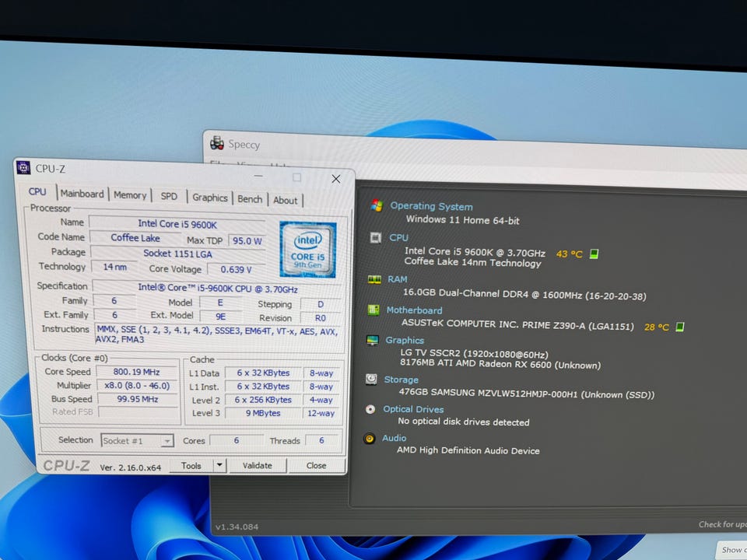Click the L1 Data cache value 6 x 32 KBytes
Screen dimensions: 747x560
click(x=263, y=373)
